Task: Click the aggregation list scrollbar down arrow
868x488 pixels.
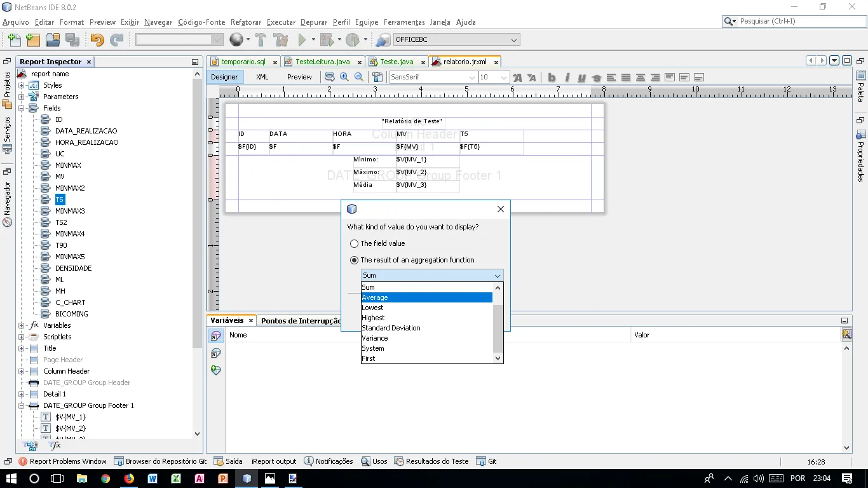Action: [x=498, y=358]
